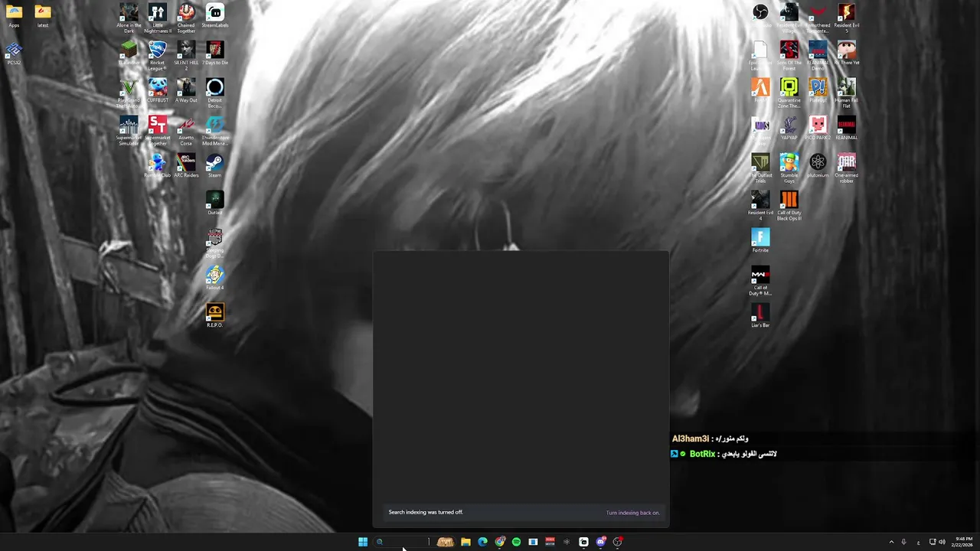Select Alone in the Dark shortcut
The width and height of the screenshot is (980, 551).
point(129,18)
